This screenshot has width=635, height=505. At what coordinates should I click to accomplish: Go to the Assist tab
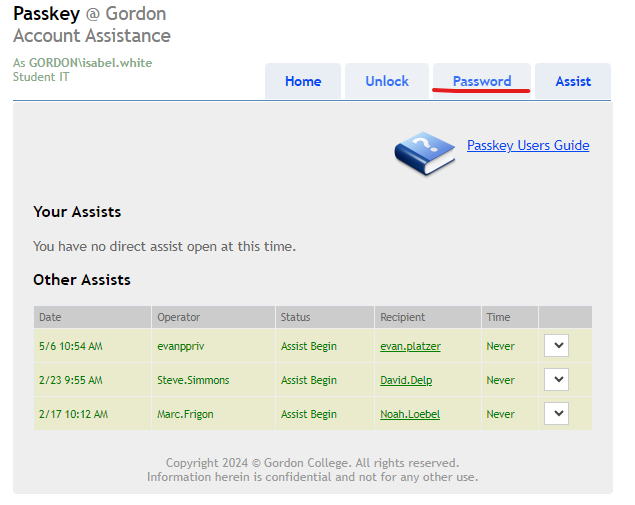pyautogui.click(x=573, y=81)
